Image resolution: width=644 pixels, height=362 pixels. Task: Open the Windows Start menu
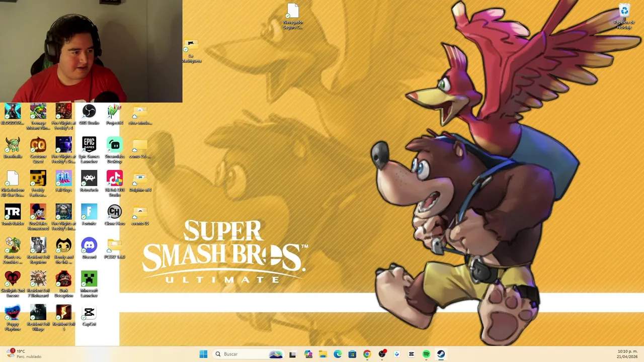point(203,354)
